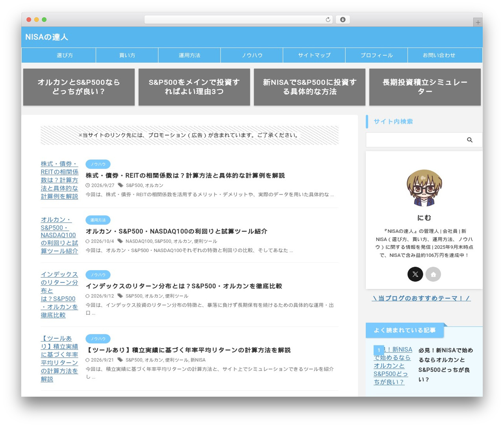The width and height of the screenshot is (504, 427).
Task: Click date 2026/9/27 on first article
Action: [x=102, y=185]
